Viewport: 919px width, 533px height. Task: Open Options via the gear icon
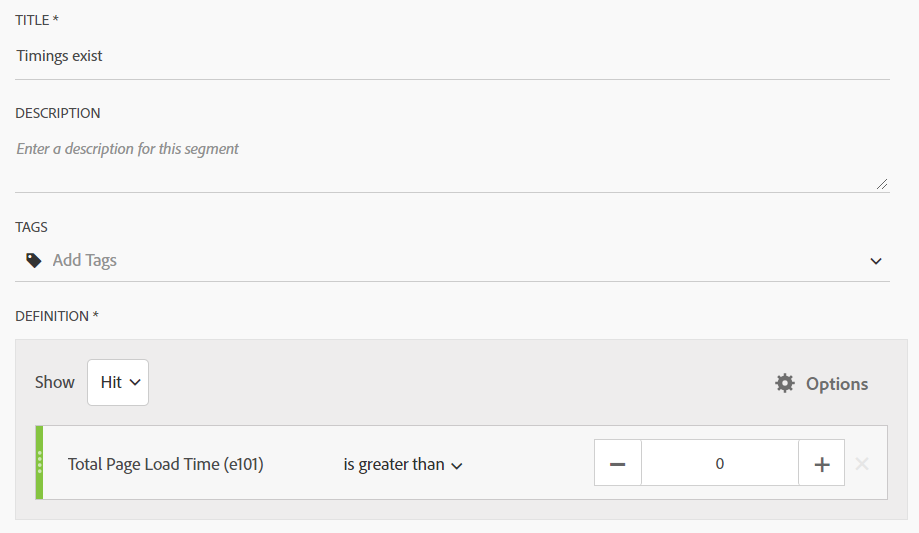coord(785,383)
